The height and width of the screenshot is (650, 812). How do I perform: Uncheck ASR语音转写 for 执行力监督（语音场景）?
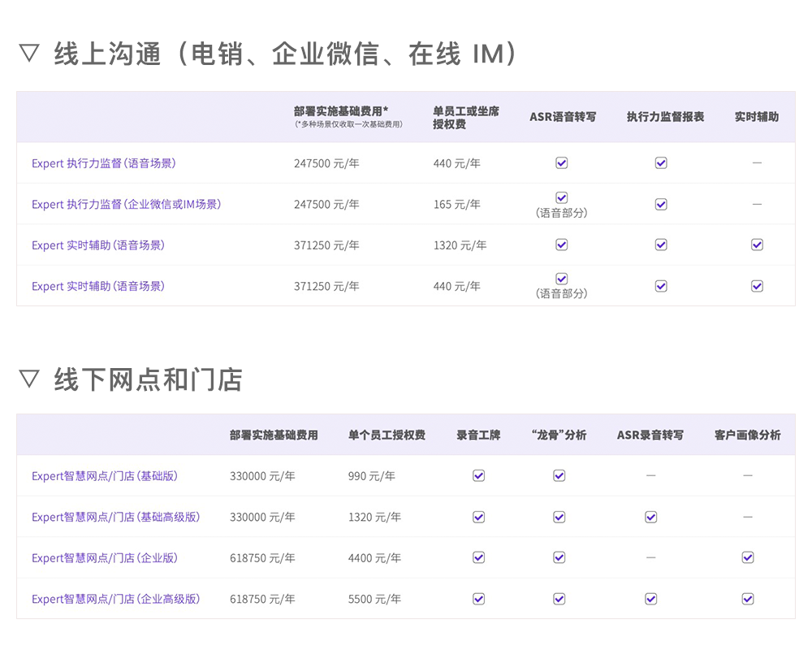point(561,162)
